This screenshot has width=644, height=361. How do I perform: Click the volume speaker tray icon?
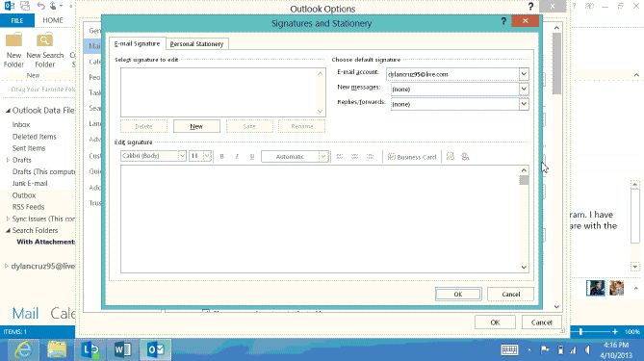[x=588, y=349]
